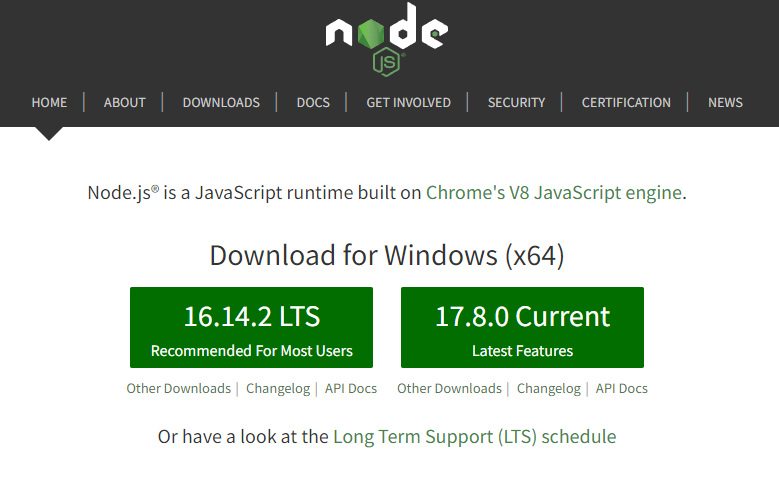View the Changelog for 16.14.2 LTS
This screenshot has width=779, height=484.
point(278,388)
